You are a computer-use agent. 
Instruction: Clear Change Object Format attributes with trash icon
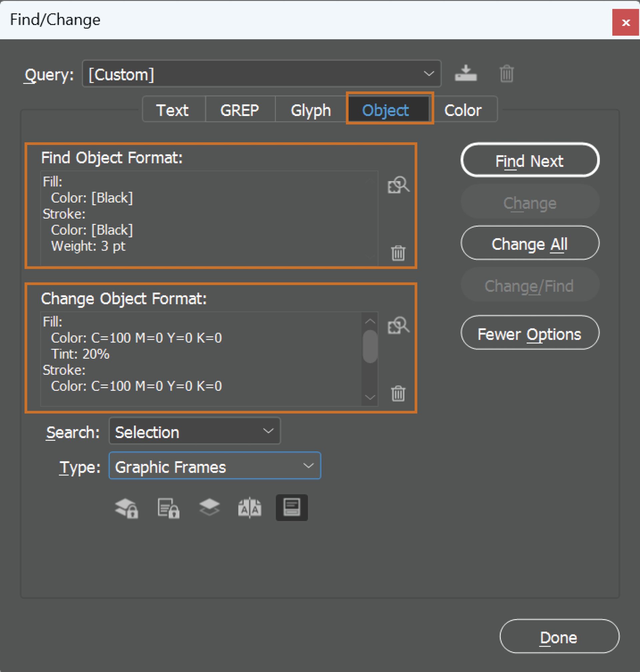398,393
